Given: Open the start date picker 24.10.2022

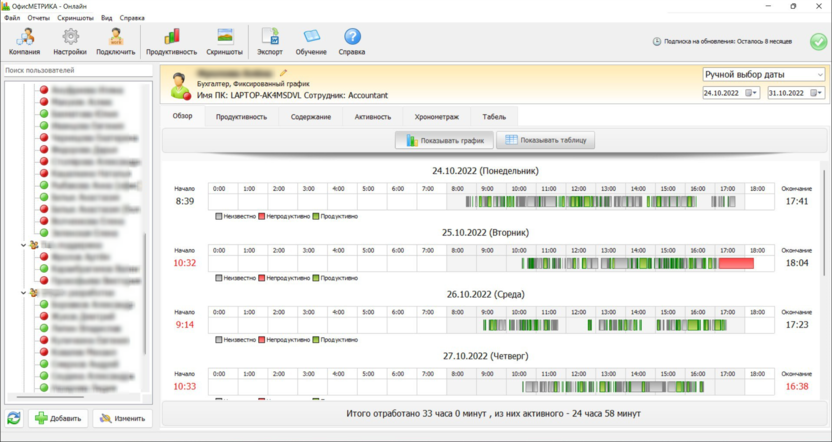Looking at the screenshot, I should point(751,93).
